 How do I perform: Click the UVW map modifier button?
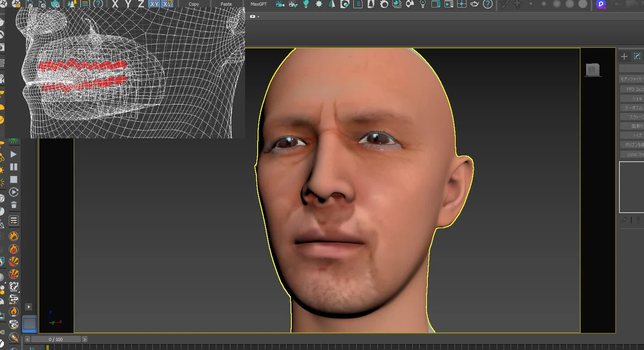(x=632, y=155)
